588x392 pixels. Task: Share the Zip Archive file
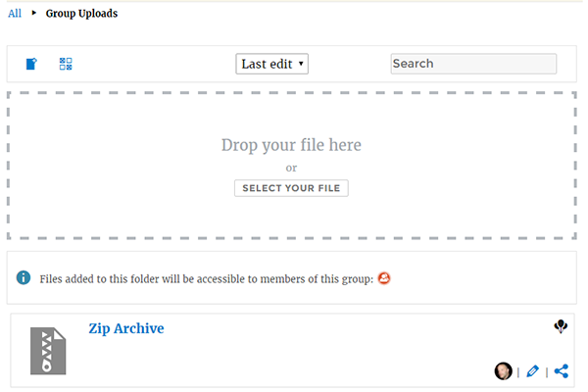(562, 371)
